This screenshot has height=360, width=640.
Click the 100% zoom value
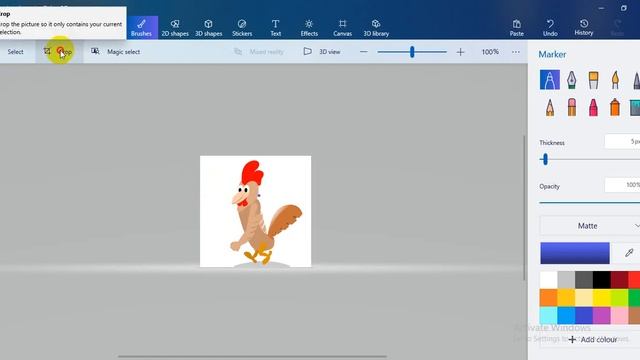490,52
